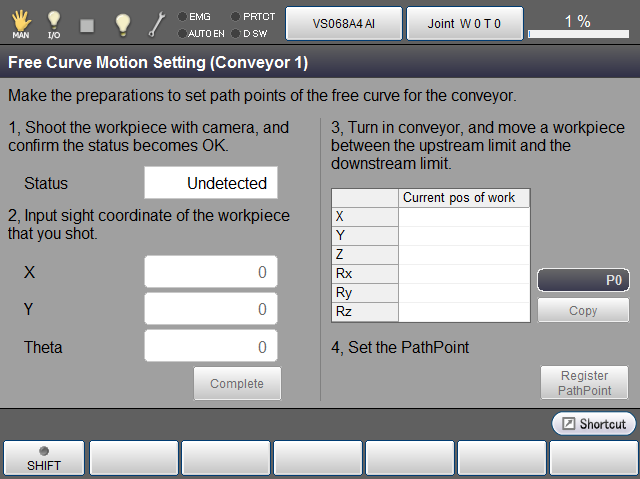Select the P0 path point field
The height and width of the screenshot is (479, 640).
pos(583,281)
